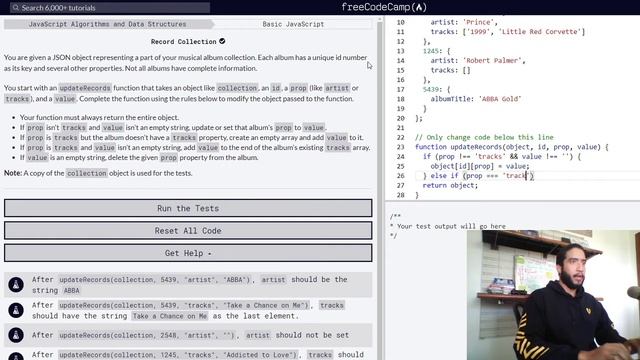The width and height of the screenshot is (640, 360).
Task: Click line number 22 in the gutter
Action: (x=400, y=137)
